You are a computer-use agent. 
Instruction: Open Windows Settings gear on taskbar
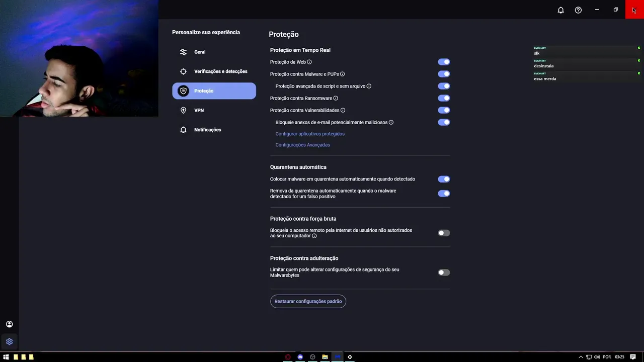[x=350, y=357]
